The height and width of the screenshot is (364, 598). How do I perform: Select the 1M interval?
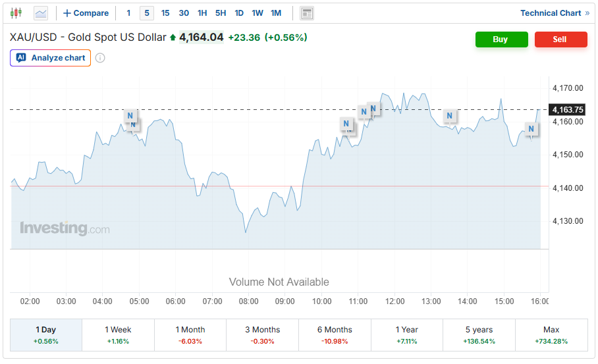(x=276, y=13)
